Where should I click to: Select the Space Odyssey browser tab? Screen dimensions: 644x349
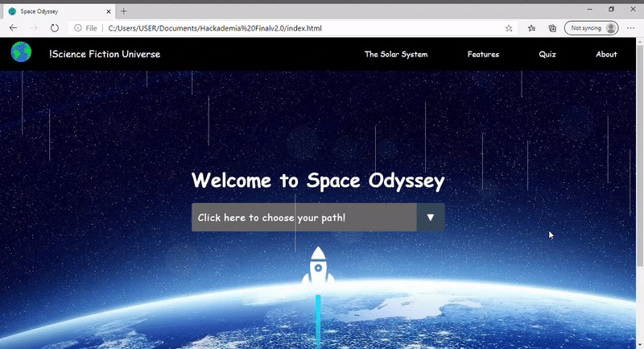point(60,11)
